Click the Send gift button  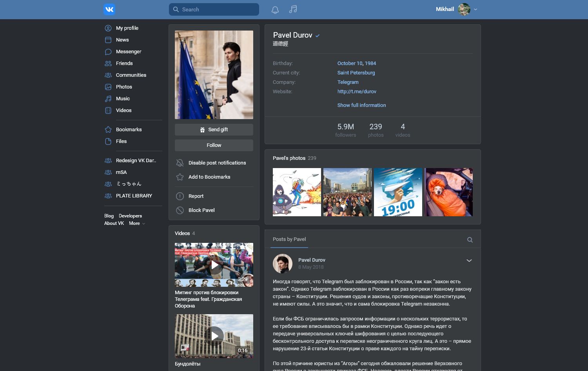coord(214,130)
